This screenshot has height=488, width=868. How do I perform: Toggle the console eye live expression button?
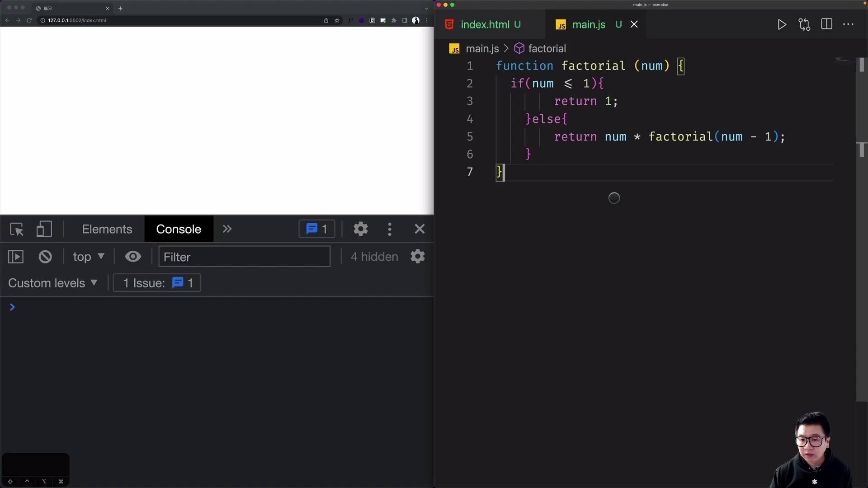(132, 256)
